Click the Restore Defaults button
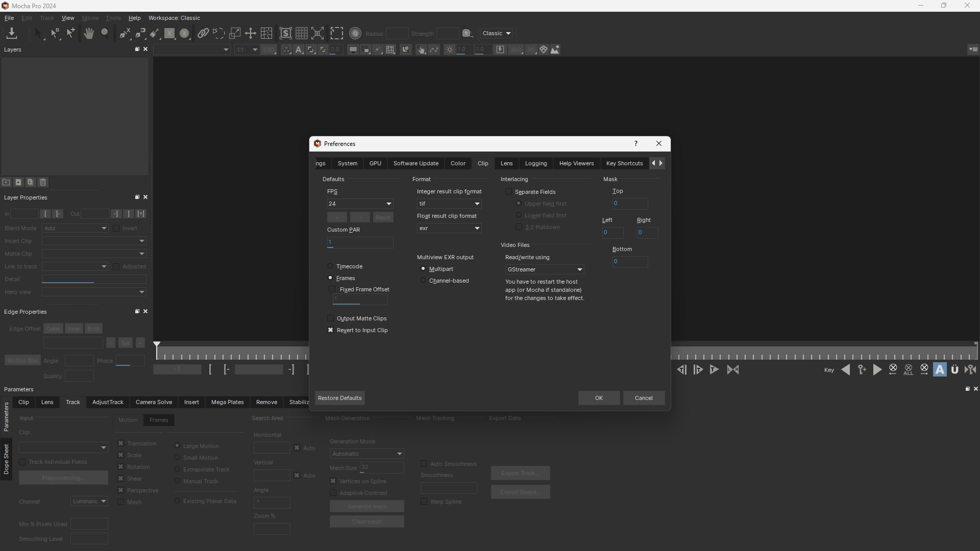 (x=339, y=398)
